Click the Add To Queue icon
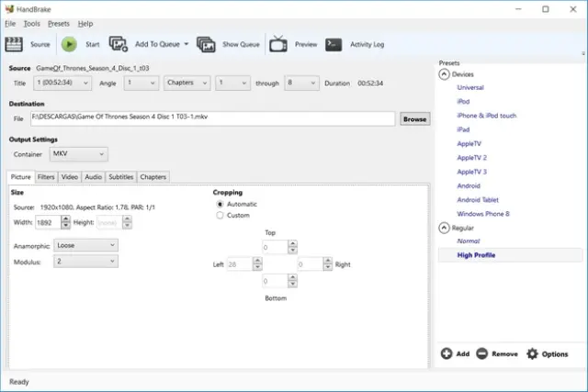Screen dimensions: 588x392 tap(119, 43)
